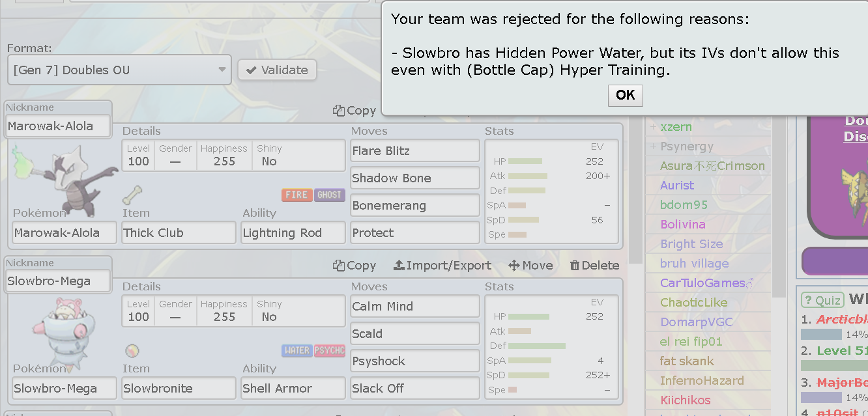
Task: Open the Format dropdown Gen 7 Doubles OU
Action: [x=119, y=70]
